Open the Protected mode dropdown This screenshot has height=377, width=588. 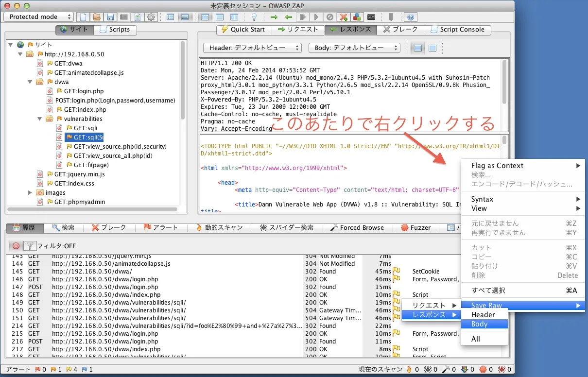click(39, 17)
